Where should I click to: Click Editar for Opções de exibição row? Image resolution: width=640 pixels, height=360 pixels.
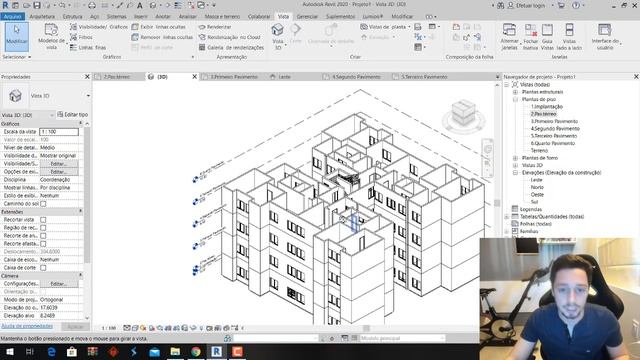tap(59, 172)
